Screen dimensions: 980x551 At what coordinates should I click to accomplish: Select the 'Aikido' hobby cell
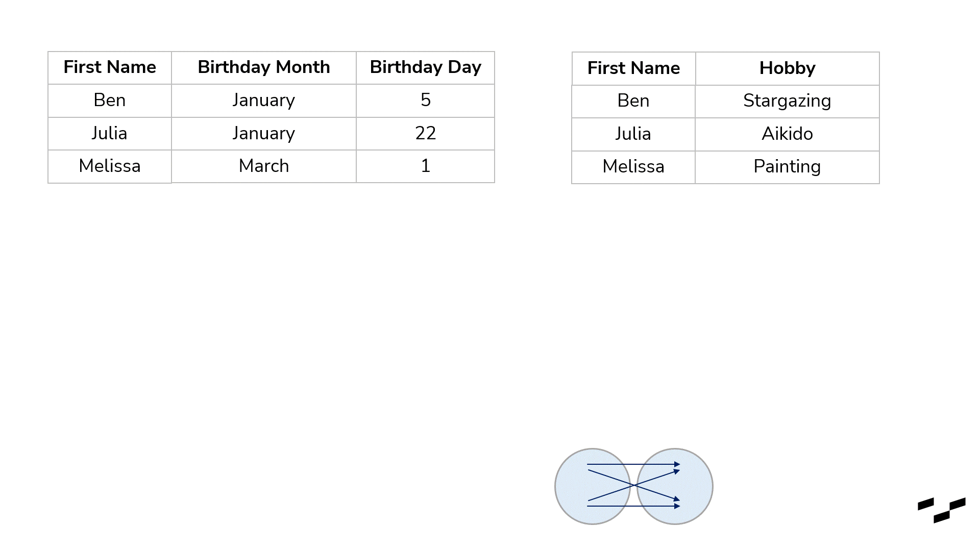click(787, 134)
